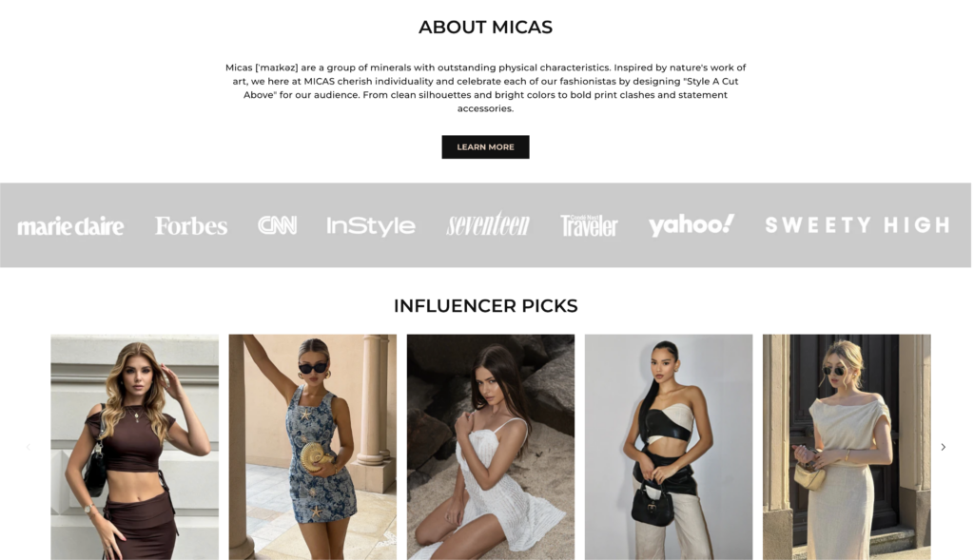The height and width of the screenshot is (560, 974).
Task: Open the beige off-shoulder dress photo
Action: click(847, 447)
